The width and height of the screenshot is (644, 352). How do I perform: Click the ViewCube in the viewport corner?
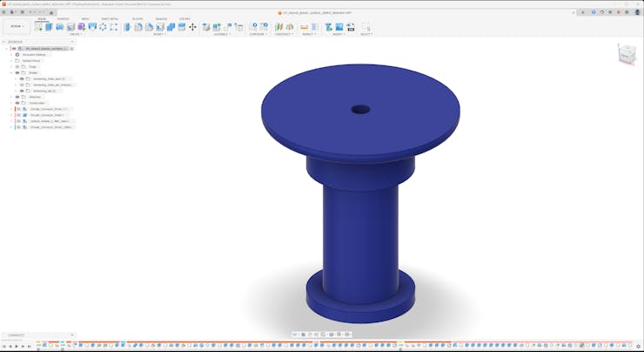pyautogui.click(x=626, y=55)
